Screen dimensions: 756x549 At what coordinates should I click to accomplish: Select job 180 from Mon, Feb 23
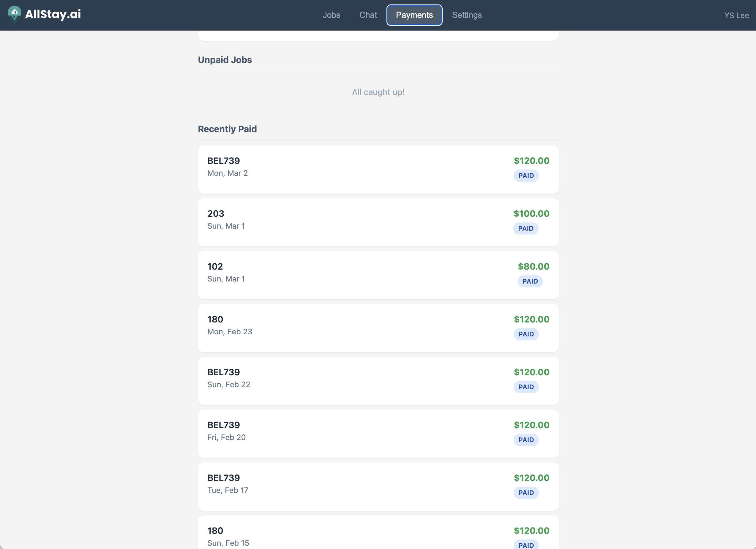pos(378,328)
